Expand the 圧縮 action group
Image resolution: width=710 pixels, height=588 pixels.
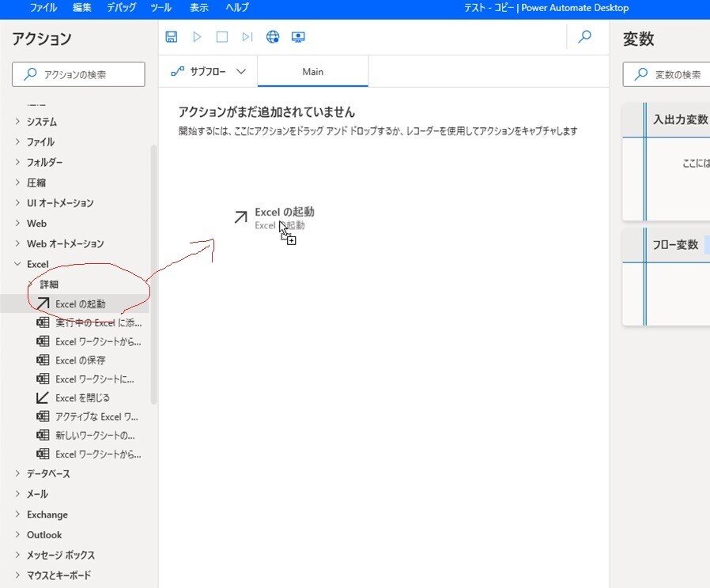coord(17,183)
